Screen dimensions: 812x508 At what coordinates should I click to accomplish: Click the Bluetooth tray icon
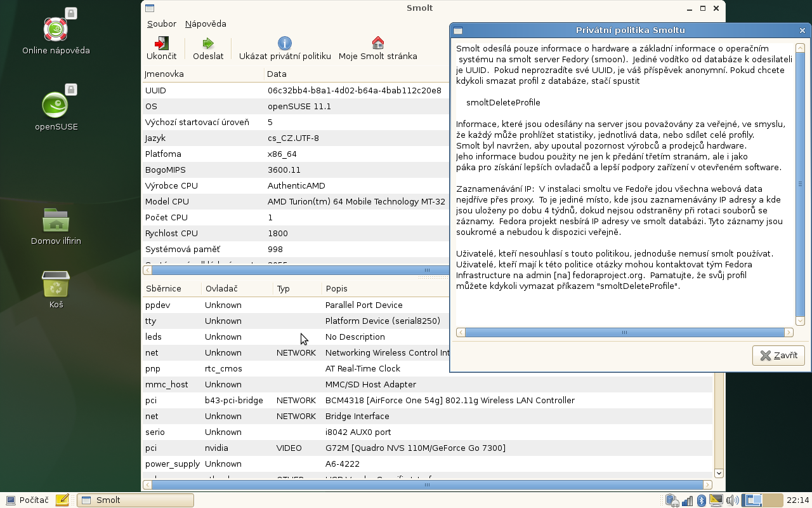[702, 500]
